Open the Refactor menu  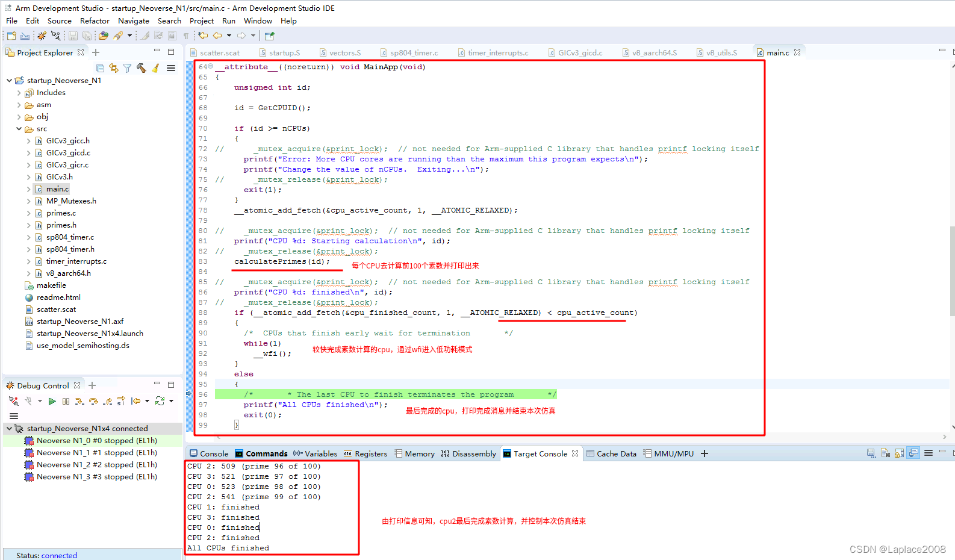click(95, 20)
